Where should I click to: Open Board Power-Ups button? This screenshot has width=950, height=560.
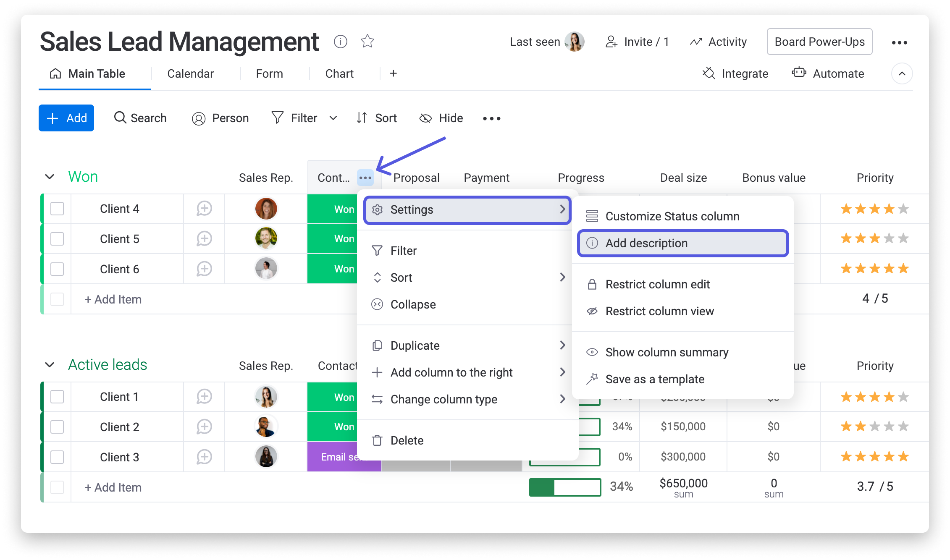tap(819, 42)
